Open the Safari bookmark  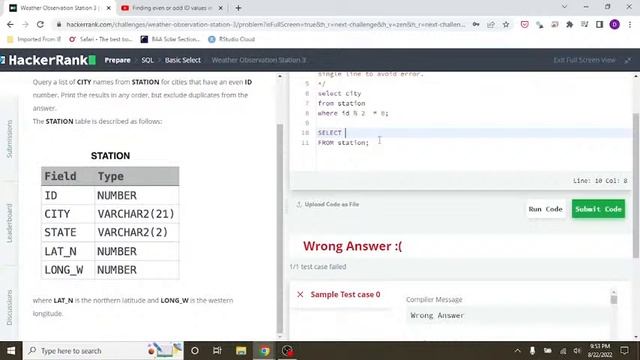[100, 39]
